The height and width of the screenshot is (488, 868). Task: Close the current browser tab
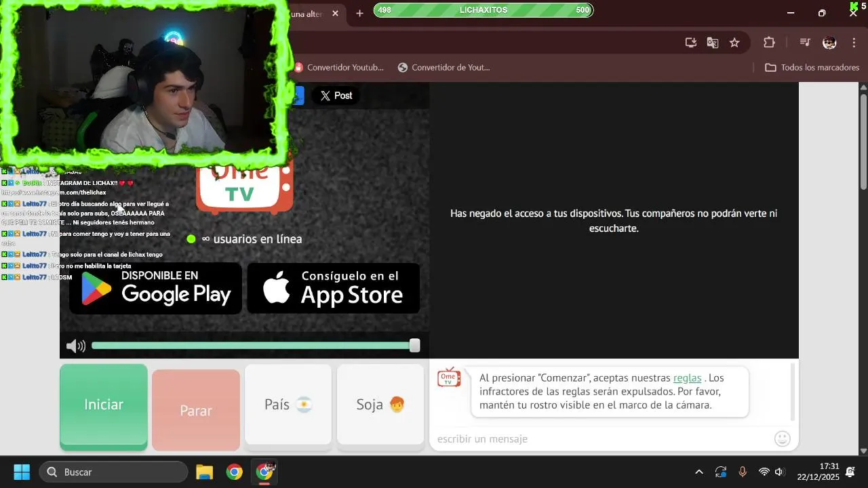pos(335,13)
